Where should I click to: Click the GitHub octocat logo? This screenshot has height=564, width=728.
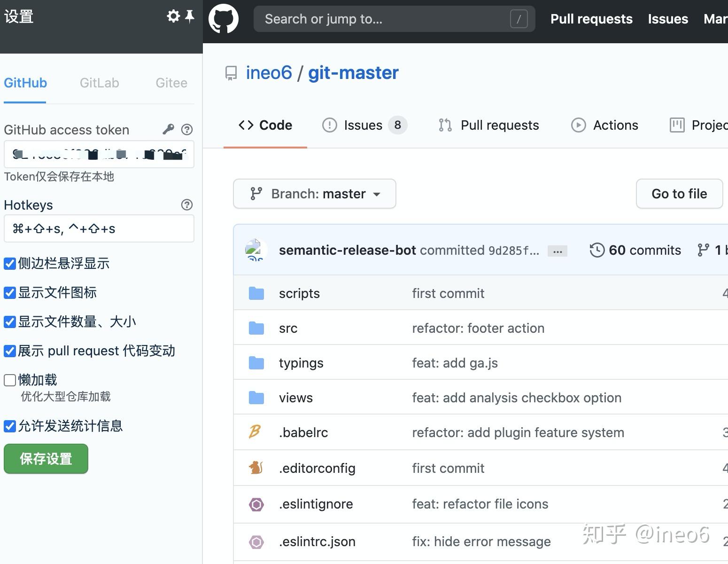pos(224,19)
